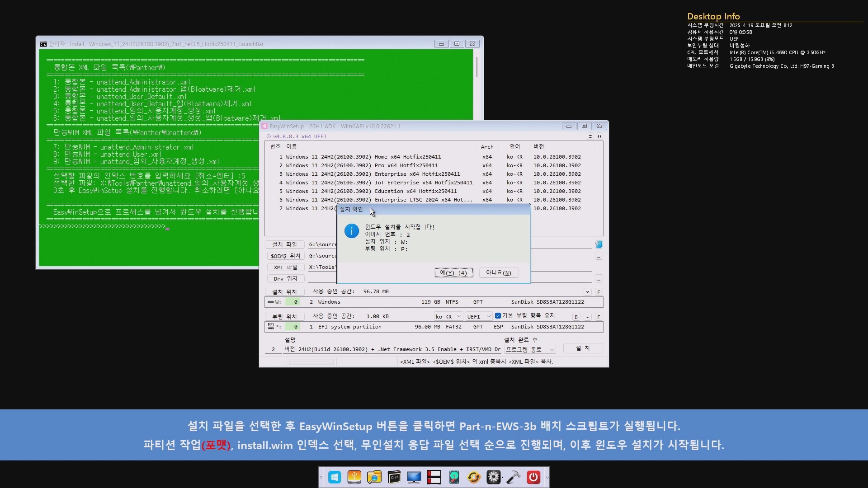Launch the folder search magnifier icon

coord(374,477)
